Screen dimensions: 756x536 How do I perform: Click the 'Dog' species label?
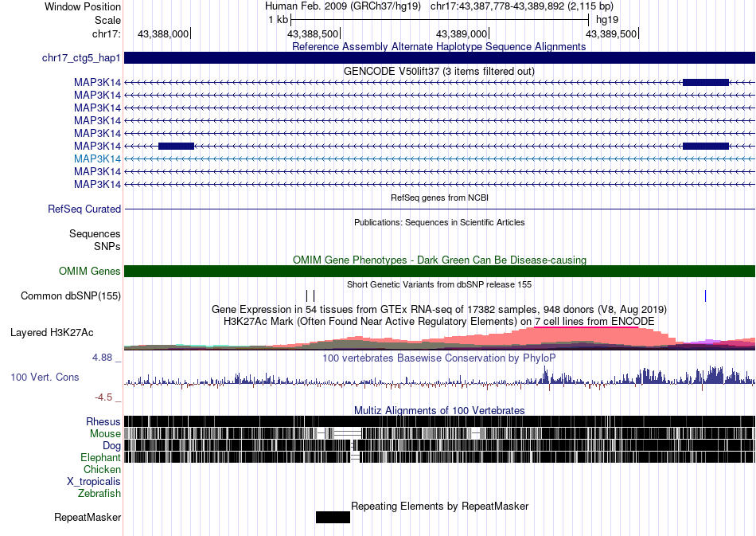(x=111, y=446)
